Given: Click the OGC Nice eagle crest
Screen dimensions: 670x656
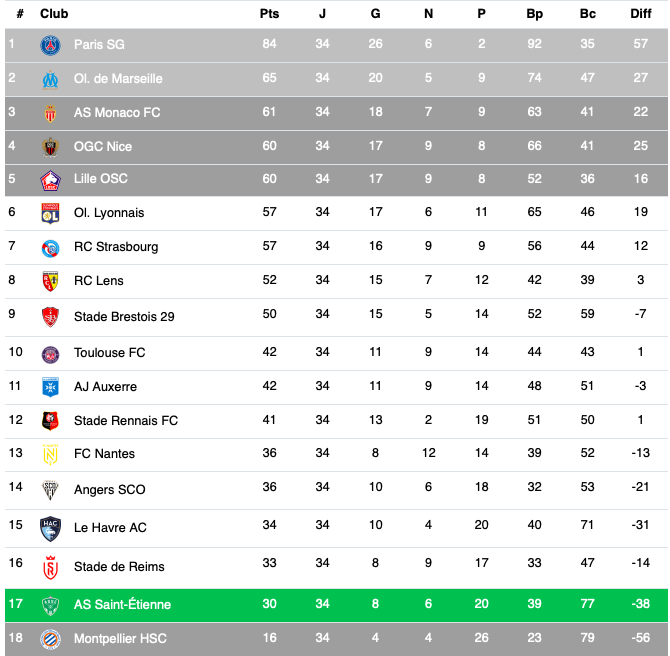Looking at the screenshot, I should 50,147.
